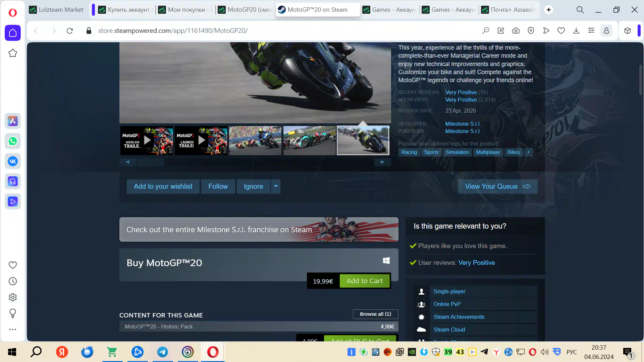
Task: Click the Ignore button
Action: [x=253, y=186]
